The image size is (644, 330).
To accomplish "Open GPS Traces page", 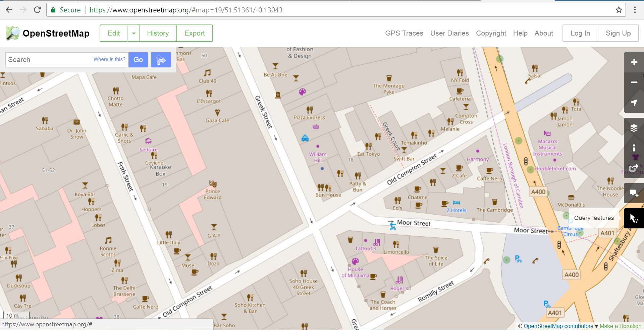I will click(x=404, y=33).
